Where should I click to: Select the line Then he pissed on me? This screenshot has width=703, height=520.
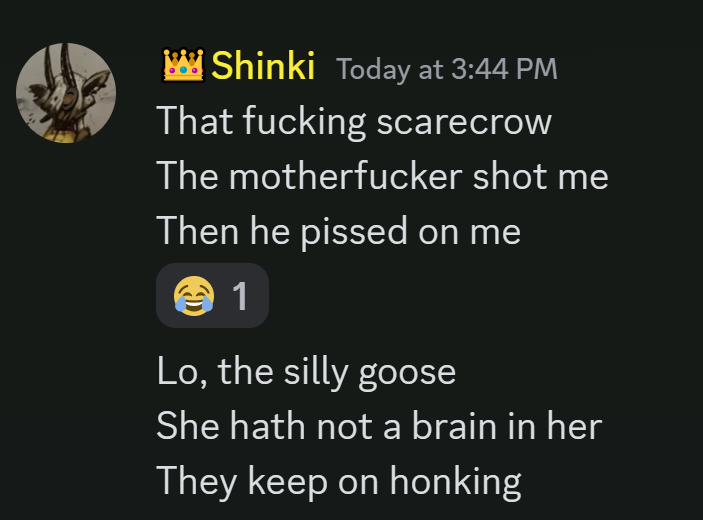point(339,232)
